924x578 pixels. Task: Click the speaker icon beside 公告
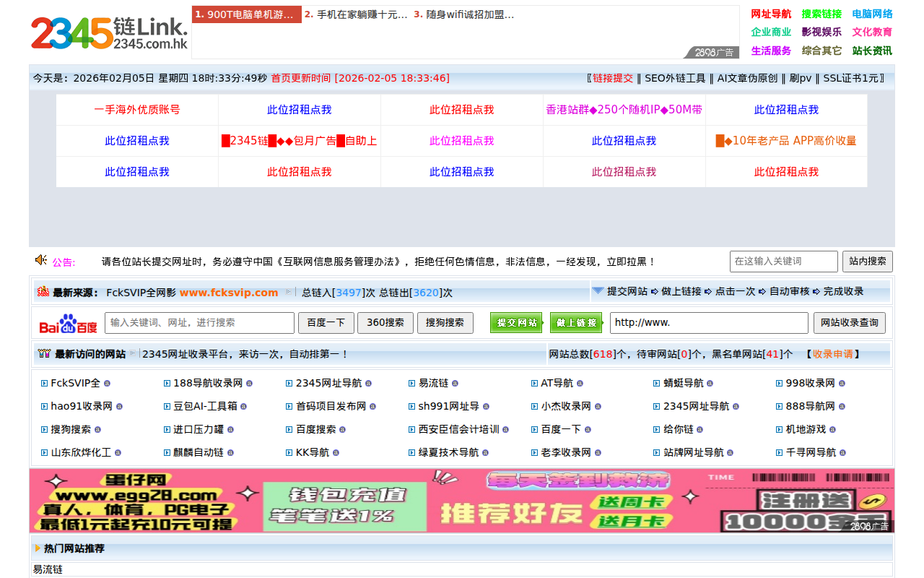[40, 261]
